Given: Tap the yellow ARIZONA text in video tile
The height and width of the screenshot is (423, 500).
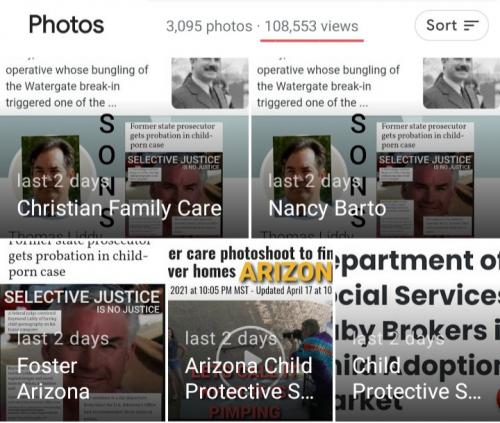Looking at the screenshot, I should coord(286,272).
